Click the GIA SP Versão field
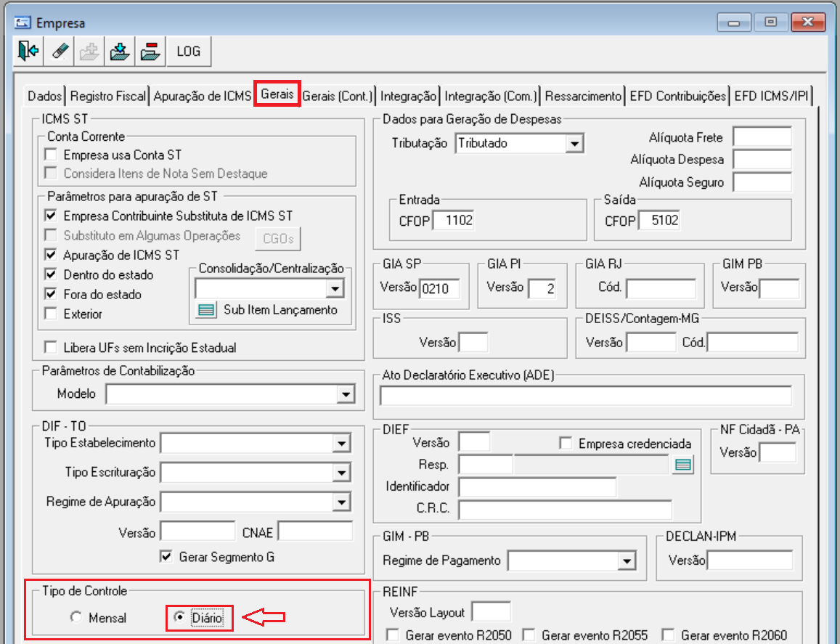Image resolution: width=840 pixels, height=644 pixels. (439, 288)
